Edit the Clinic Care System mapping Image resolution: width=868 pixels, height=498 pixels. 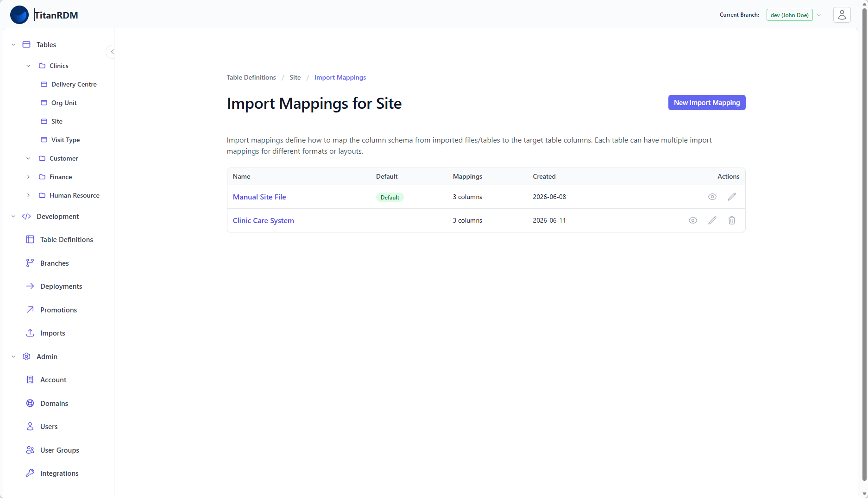pyautogui.click(x=712, y=220)
